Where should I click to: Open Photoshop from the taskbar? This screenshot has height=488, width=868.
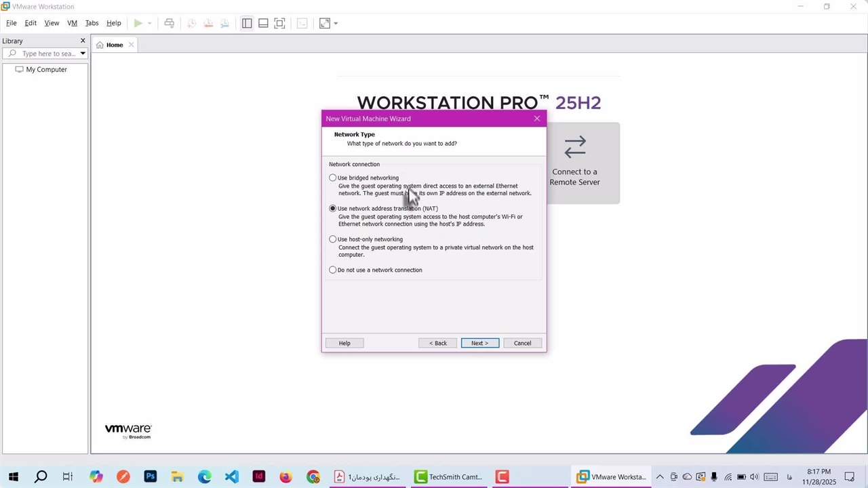click(x=151, y=476)
